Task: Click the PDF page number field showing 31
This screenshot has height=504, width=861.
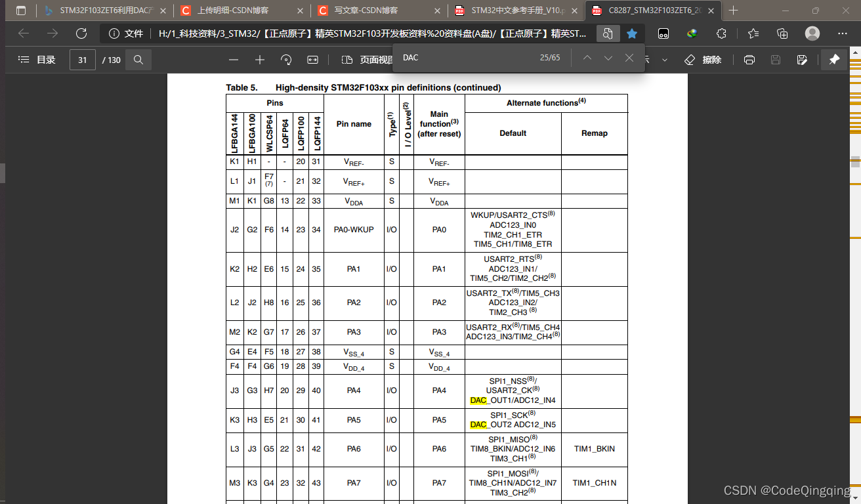Action: pyautogui.click(x=83, y=60)
